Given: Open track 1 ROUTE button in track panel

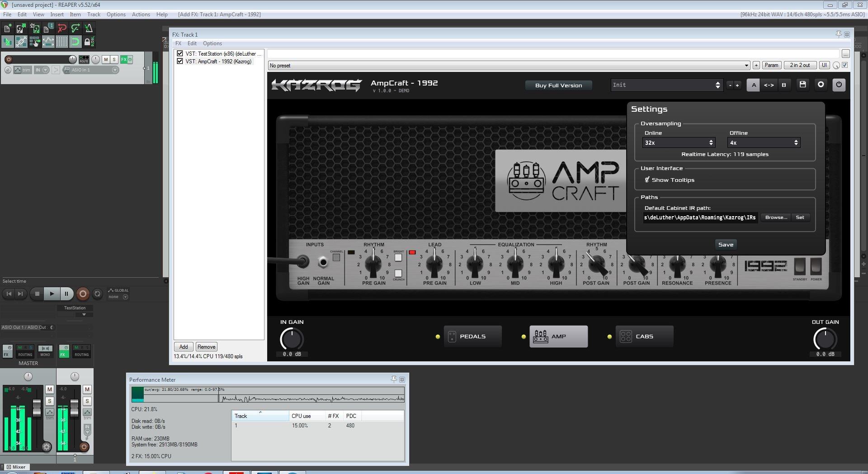Looking at the screenshot, I should (84, 59).
